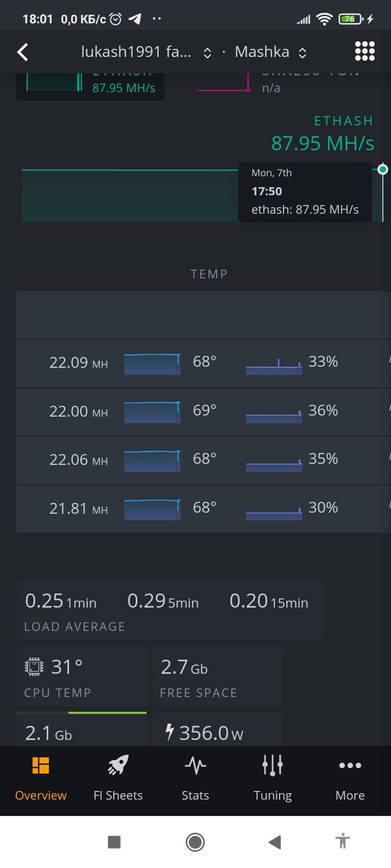Open the grid menu icon
This screenshot has width=391, height=868.
365,52
